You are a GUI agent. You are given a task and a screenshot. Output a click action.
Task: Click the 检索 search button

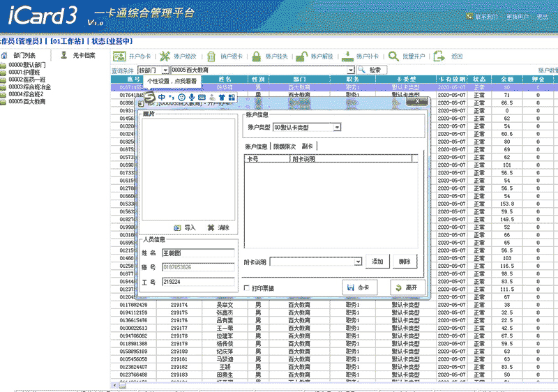[x=372, y=70]
